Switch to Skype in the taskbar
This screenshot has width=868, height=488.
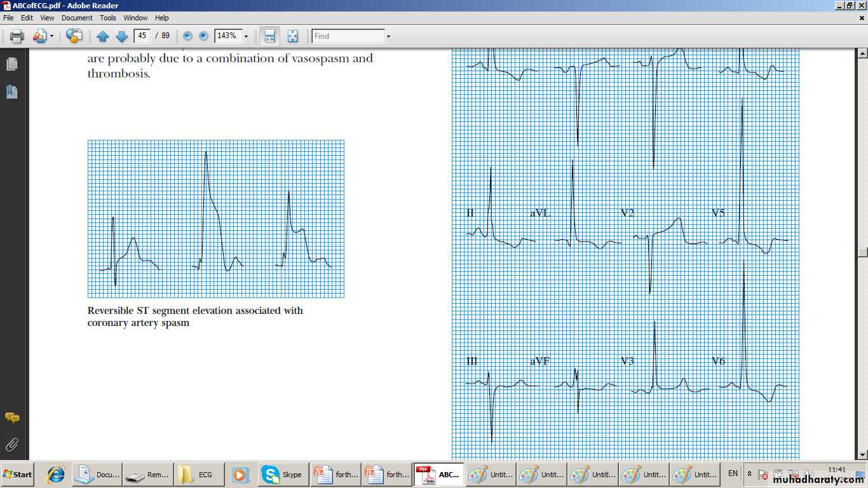pos(283,475)
